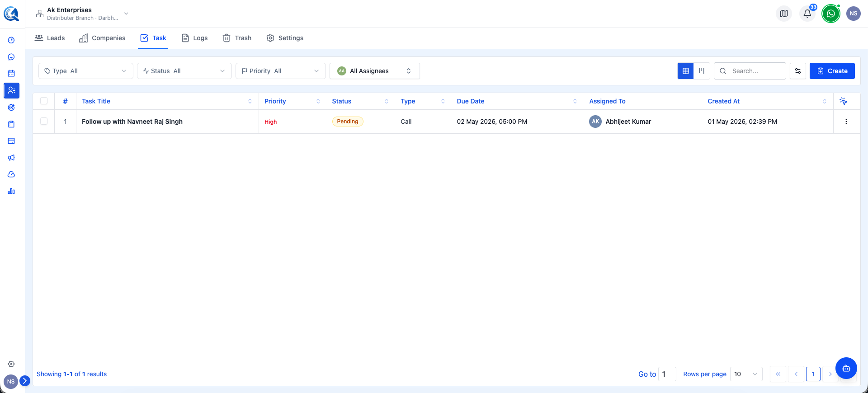Click the Assigned To column header
The width and height of the screenshot is (868, 393).
607,101
